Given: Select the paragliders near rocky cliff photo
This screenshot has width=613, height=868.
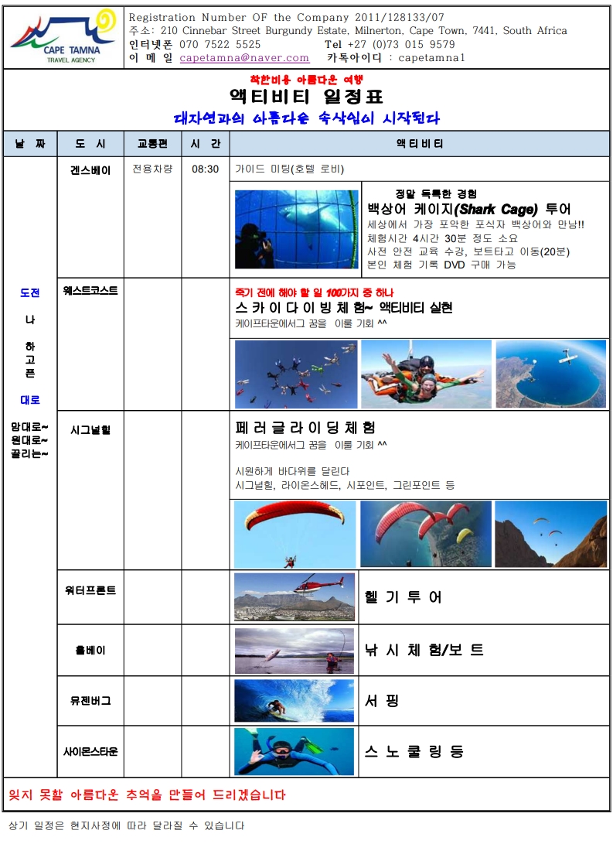Looking at the screenshot, I should pyautogui.click(x=551, y=535).
